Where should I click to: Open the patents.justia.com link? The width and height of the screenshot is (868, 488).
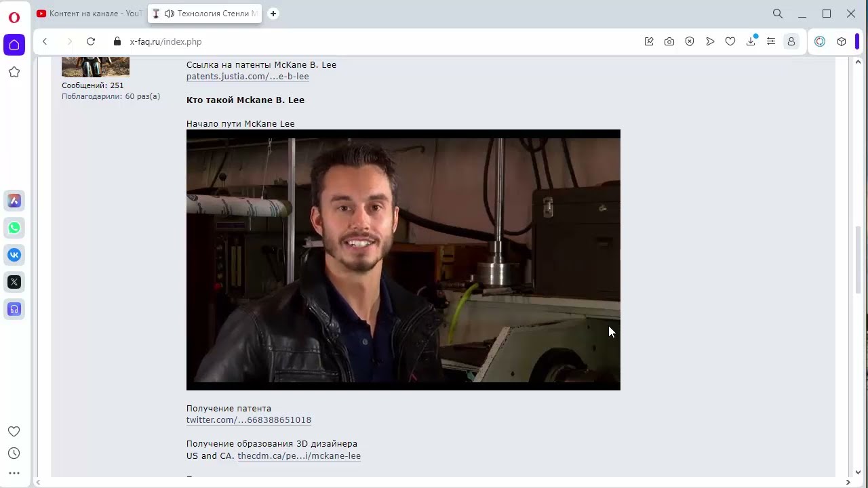pos(248,77)
